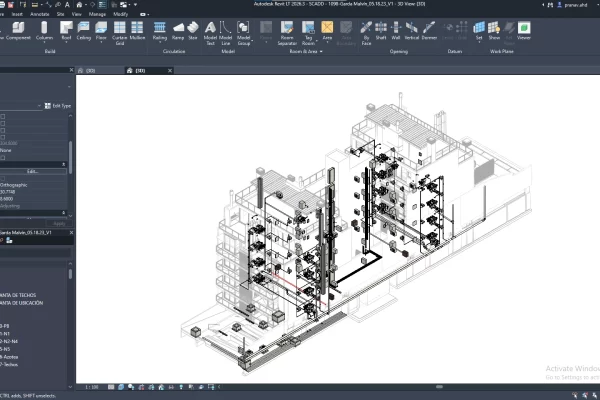The image size is (600, 400).
Task: Select the Mullion tool
Action: coord(137,31)
